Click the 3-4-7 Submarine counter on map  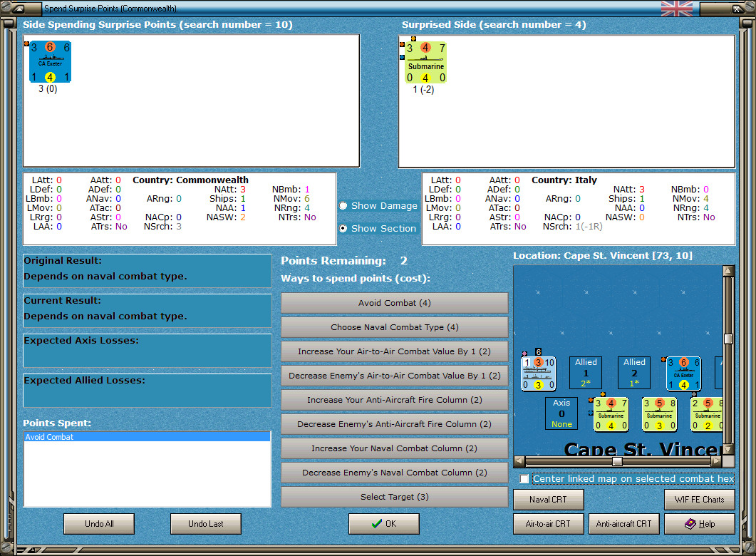(x=611, y=413)
